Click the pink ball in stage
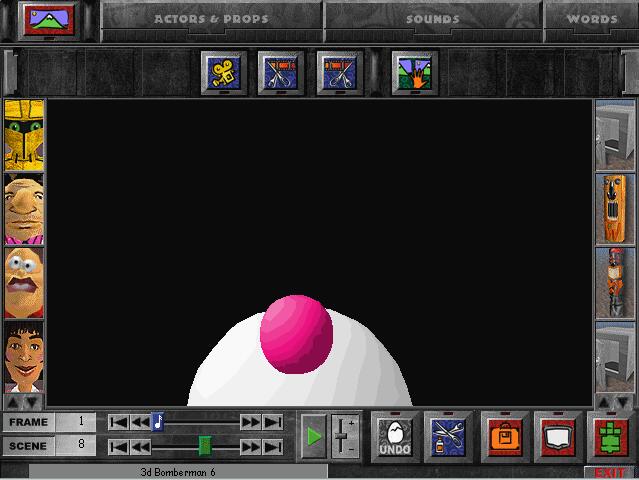 coord(296,334)
